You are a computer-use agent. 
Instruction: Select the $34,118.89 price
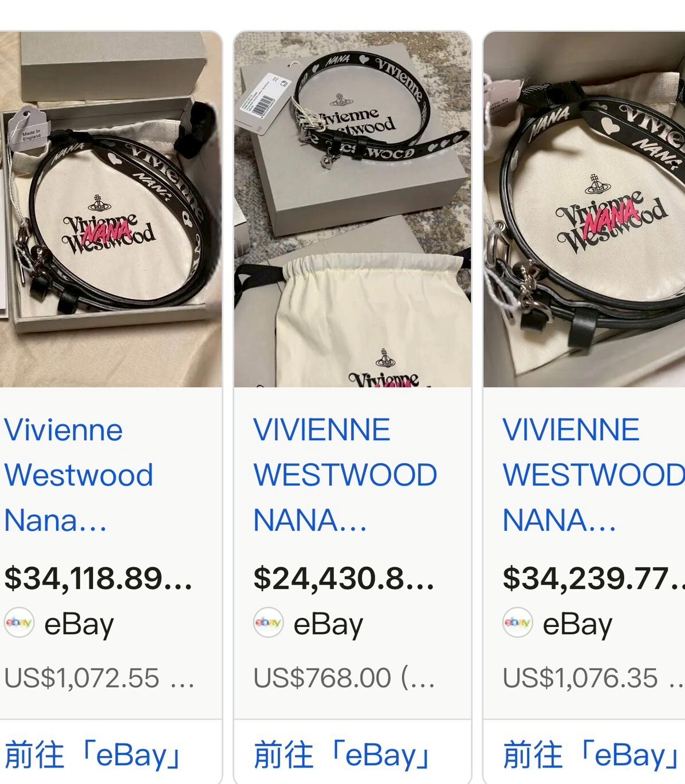(99, 578)
